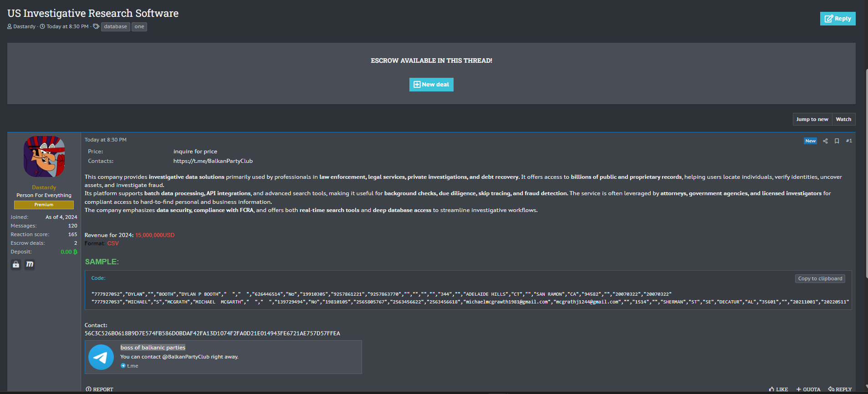Bookmark this post using the bookmark icon
868x394 pixels.
click(x=837, y=141)
